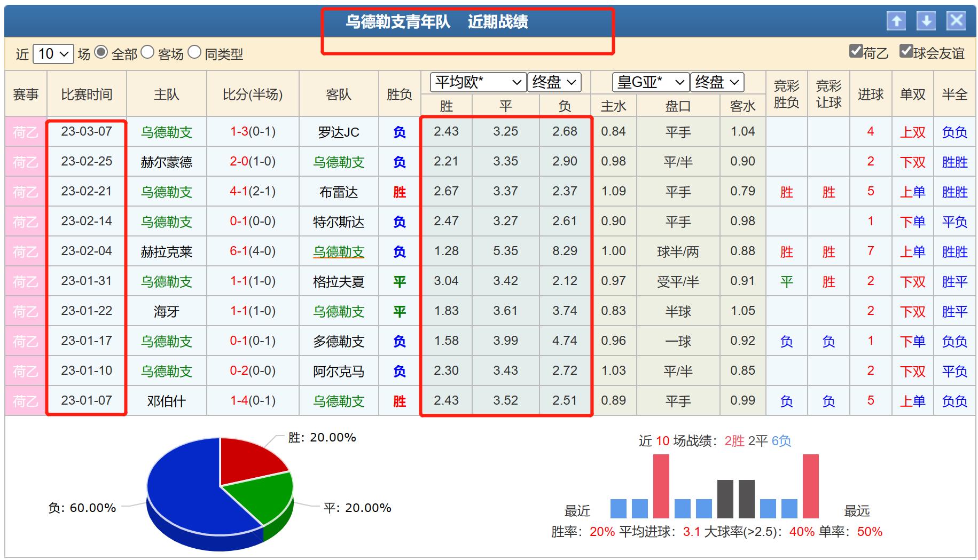Click the 多德勒支 team link
978x560 pixels.
[340, 341]
